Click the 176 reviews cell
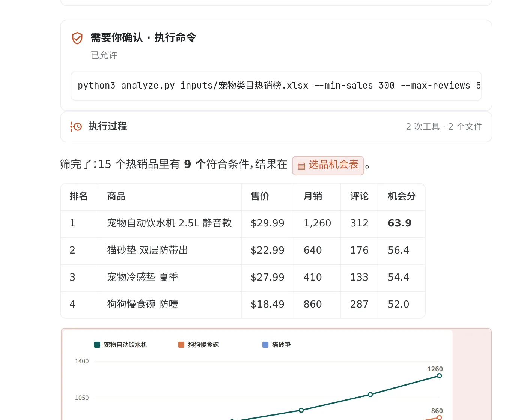The height and width of the screenshot is (420, 518). pyautogui.click(x=359, y=250)
